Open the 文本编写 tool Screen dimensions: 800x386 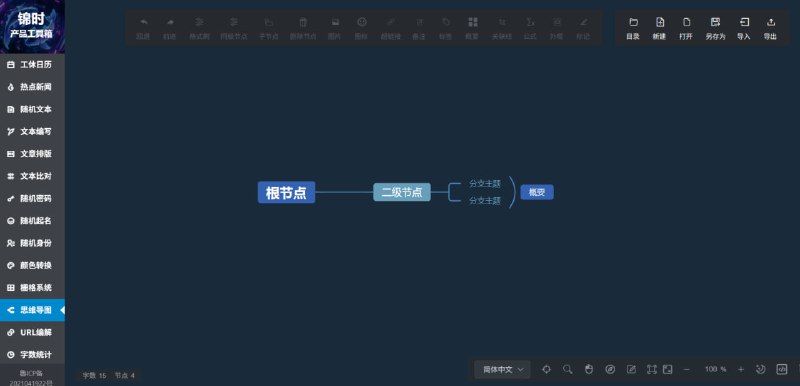(x=33, y=132)
